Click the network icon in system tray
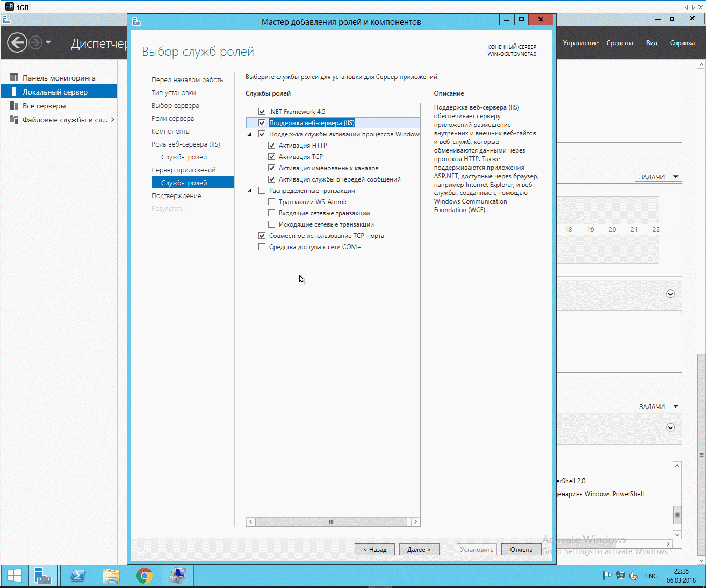Screen dimensions: 706x588 pos(621,576)
